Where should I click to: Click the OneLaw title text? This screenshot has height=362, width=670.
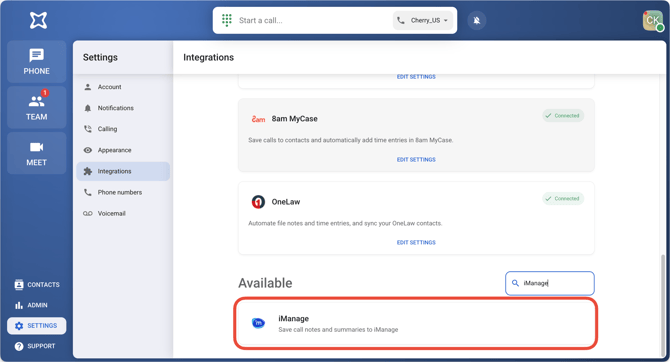[286, 202]
